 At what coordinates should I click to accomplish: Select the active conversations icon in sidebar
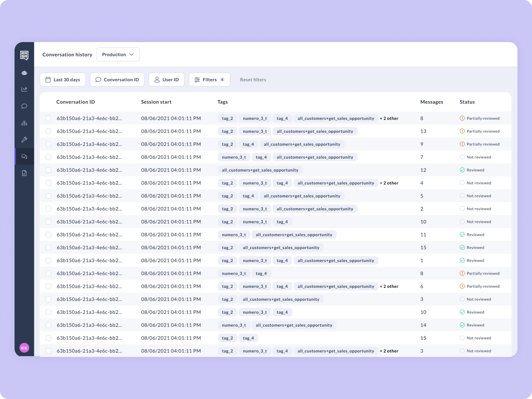click(x=24, y=157)
